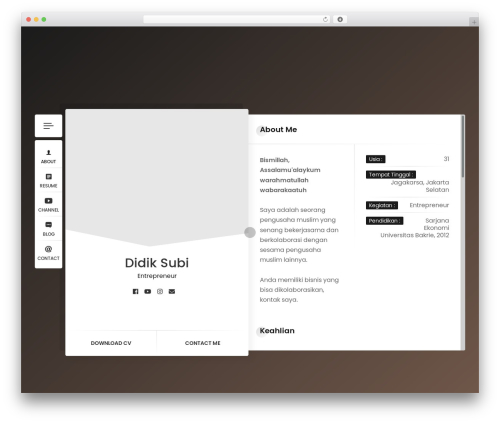Open the hamburger menu button

click(x=48, y=126)
